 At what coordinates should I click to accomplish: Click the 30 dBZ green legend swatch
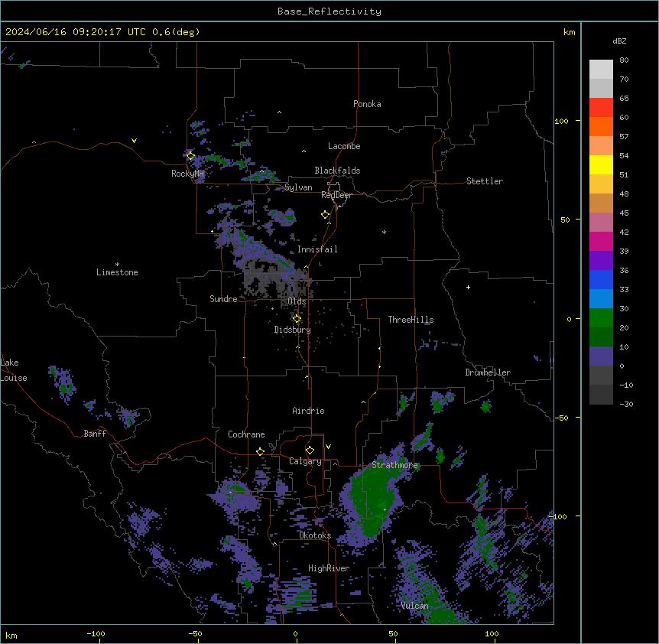(x=601, y=317)
